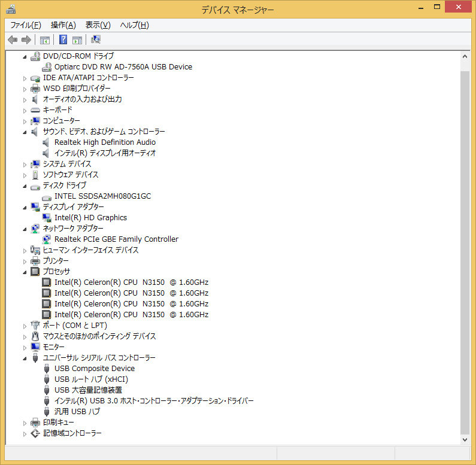Image resolution: width=476 pixels, height=465 pixels.
Task: Open Help via the blue question mark icon
Action: (x=63, y=39)
